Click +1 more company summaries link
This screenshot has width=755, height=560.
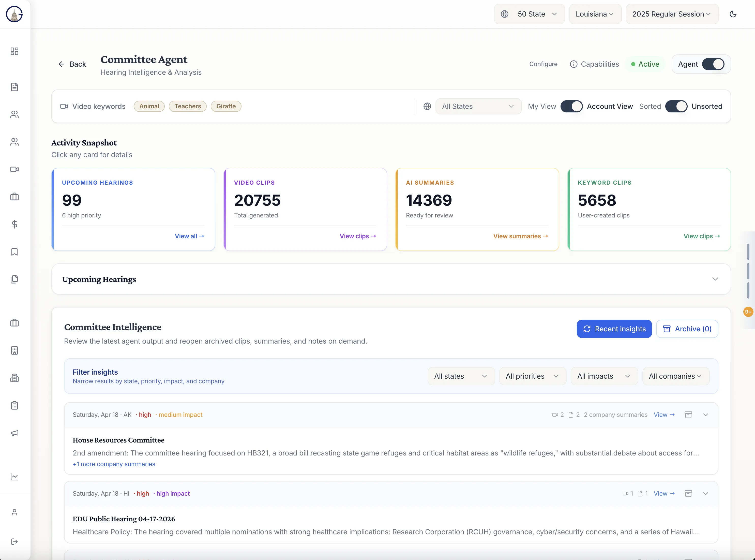point(114,464)
